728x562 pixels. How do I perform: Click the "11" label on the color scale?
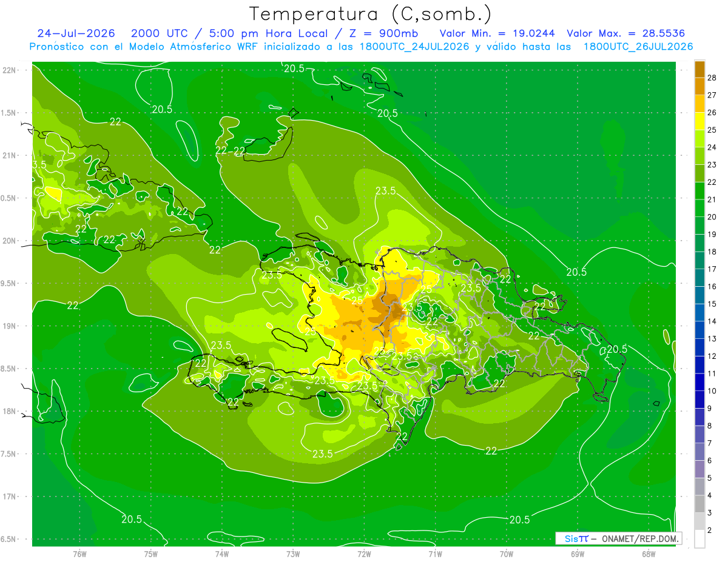712,374
